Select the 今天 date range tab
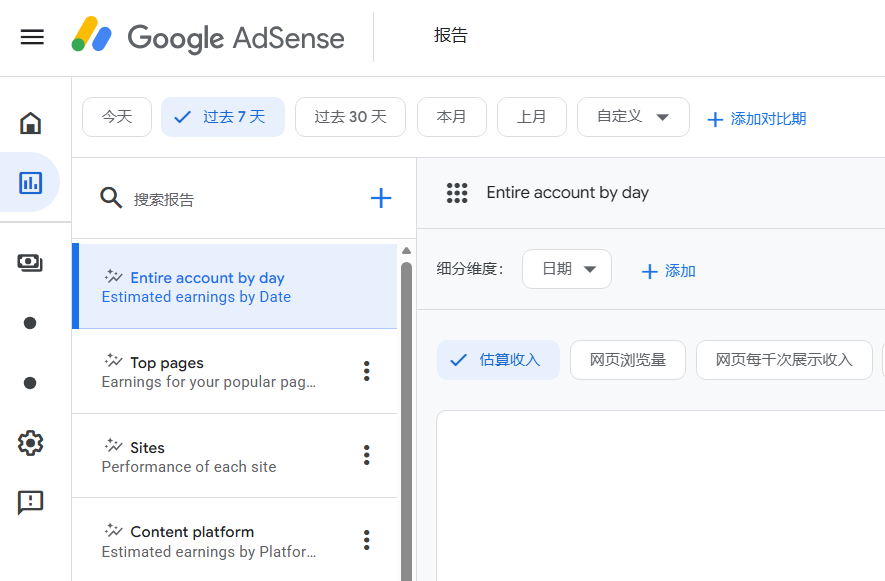Image resolution: width=885 pixels, height=581 pixels. pos(117,117)
